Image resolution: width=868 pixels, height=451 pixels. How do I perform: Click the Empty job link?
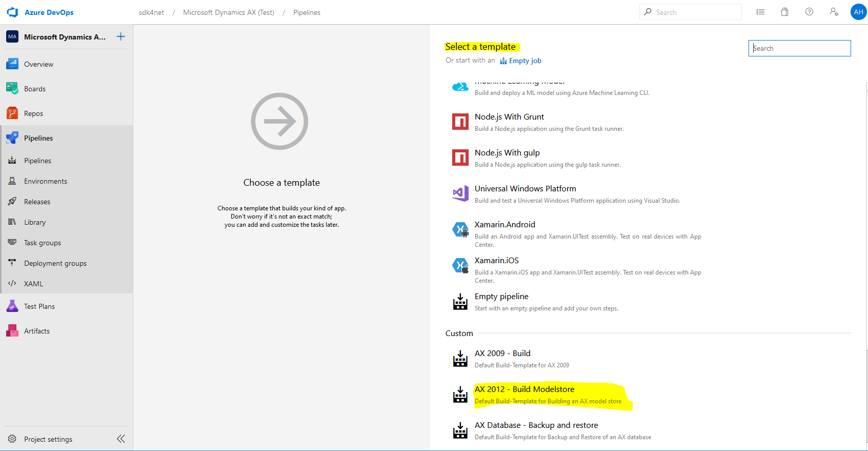pyautogui.click(x=521, y=61)
